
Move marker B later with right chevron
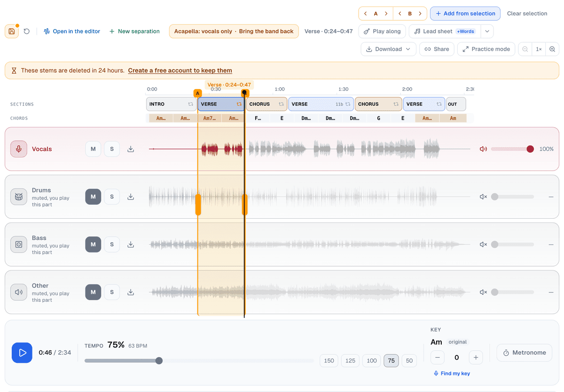[x=421, y=14]
